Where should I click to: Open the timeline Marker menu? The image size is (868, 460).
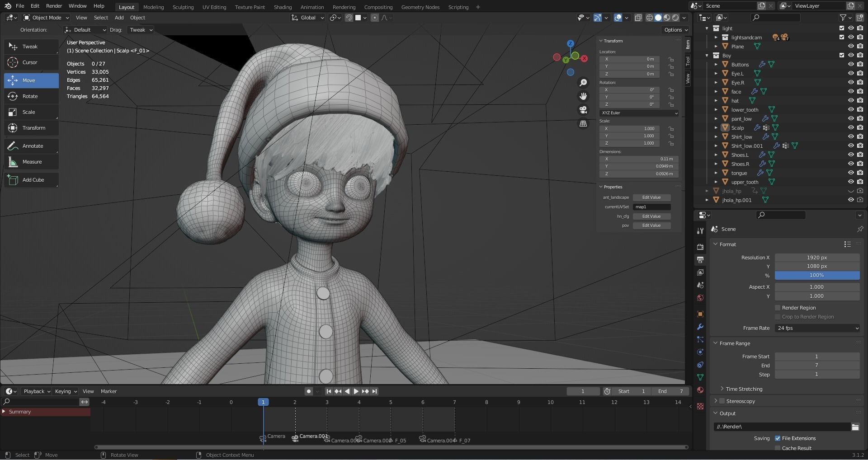tap(108, 391)
